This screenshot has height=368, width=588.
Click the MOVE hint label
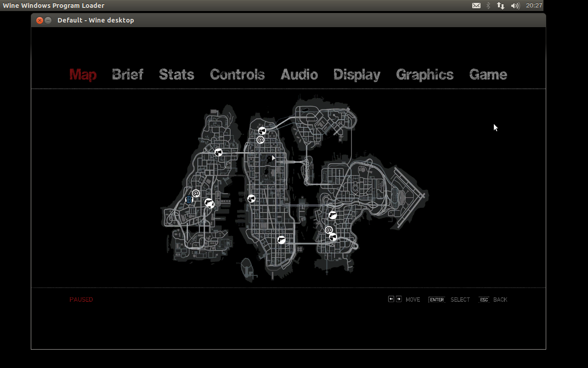[413, 299]
